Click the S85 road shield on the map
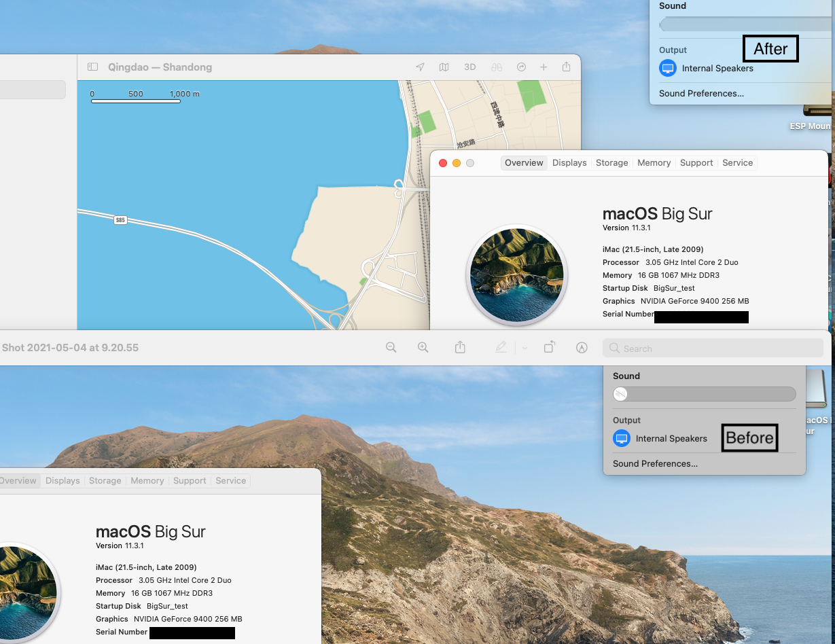The image size is (835, 644). pos(120,220)
